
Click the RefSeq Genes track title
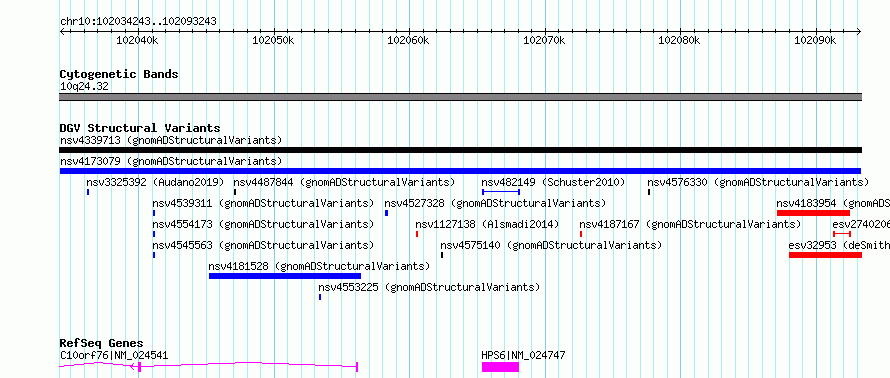point(101,343)
